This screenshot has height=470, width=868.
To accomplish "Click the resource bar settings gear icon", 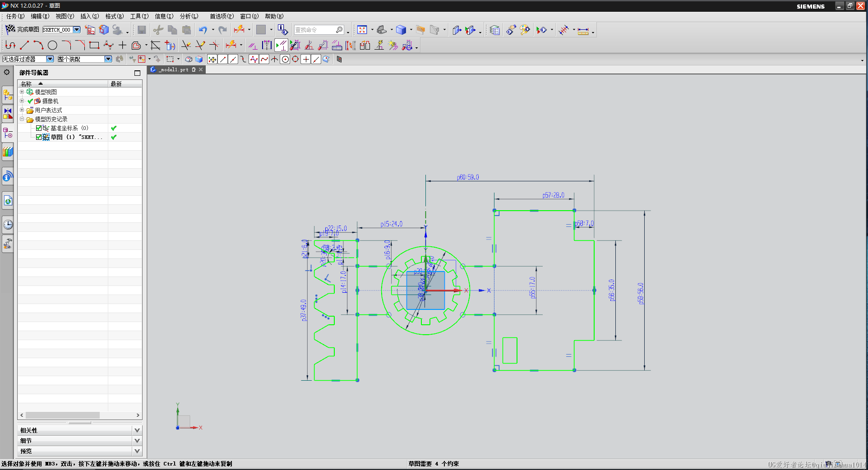I will click(x=7, y=72).
